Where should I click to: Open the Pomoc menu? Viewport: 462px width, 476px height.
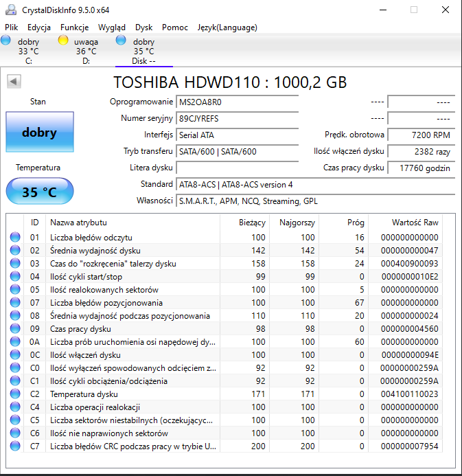tap(175, 27)
